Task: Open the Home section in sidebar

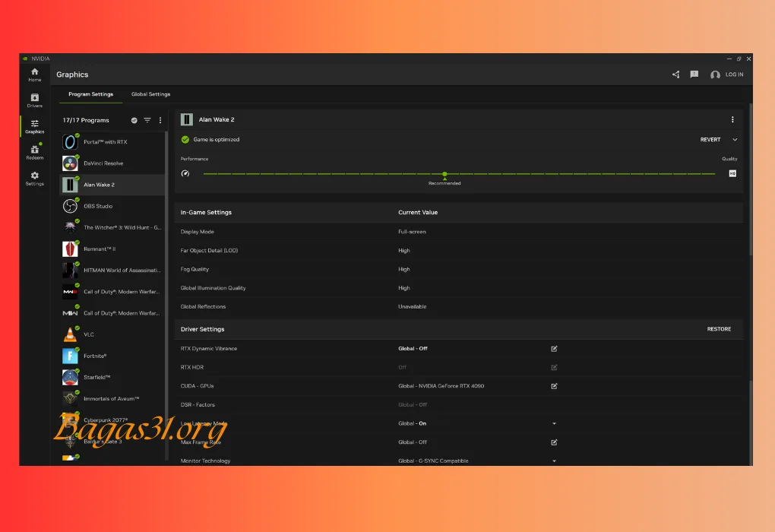Action: 34,74
